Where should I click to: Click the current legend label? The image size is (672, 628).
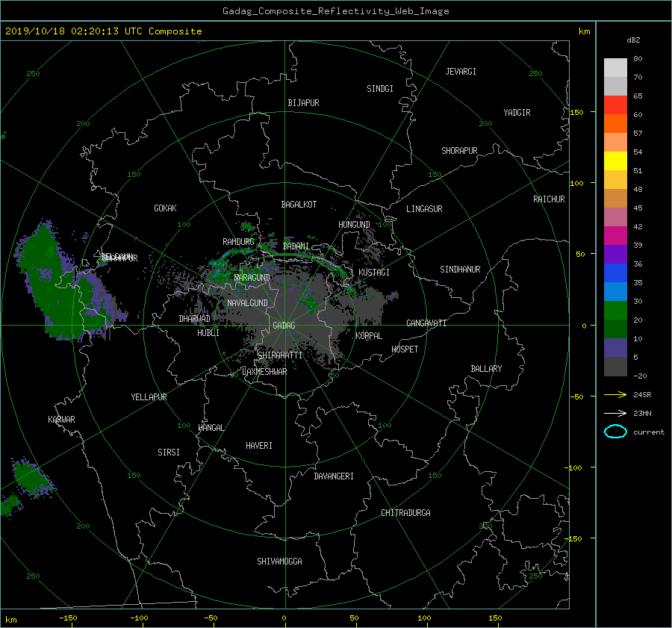[x=649, y=432]
